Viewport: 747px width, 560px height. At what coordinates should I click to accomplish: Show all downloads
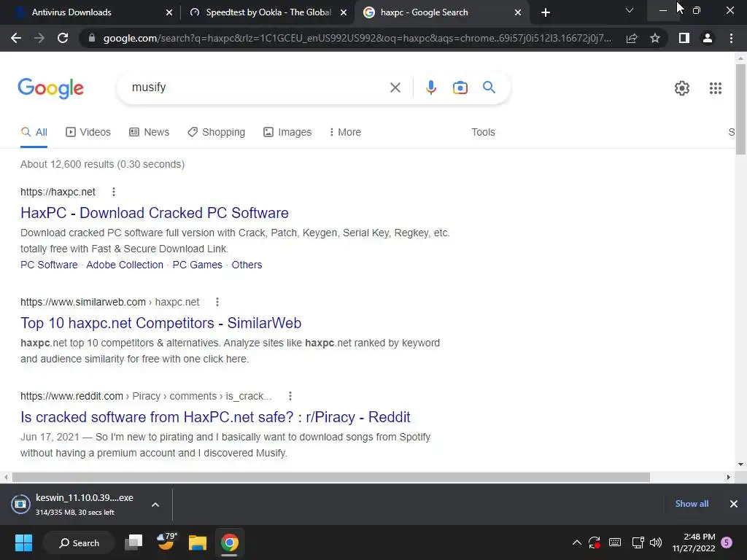692,504
